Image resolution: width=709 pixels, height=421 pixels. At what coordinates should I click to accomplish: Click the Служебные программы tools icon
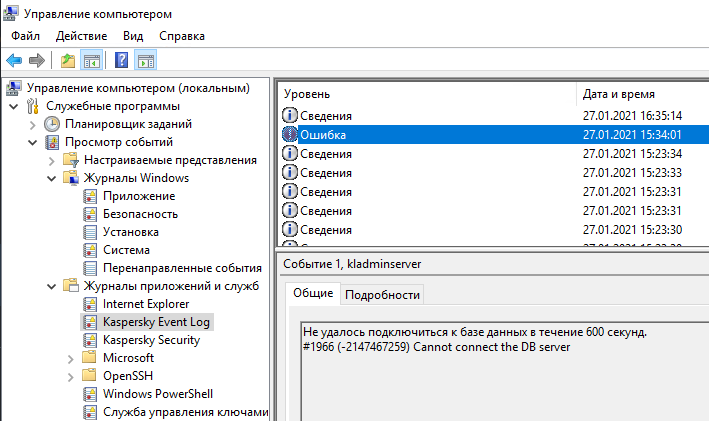click(x=33, y=106)
